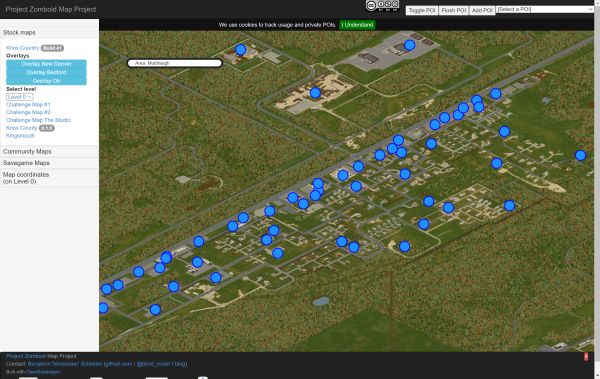Toggle POI markers visibility
The width and height of the screenshot is (600, 379).
click(422, 10)
